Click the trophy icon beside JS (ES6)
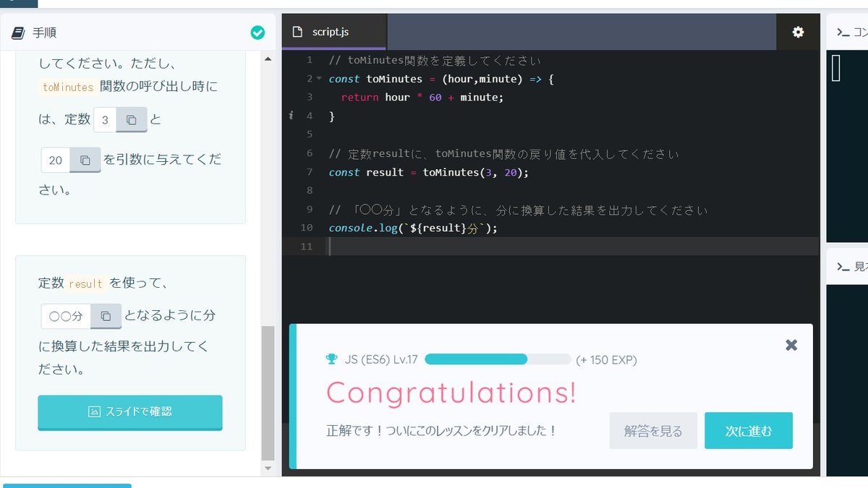Image resolution: width=868 pixels, height=488 pixels. tap(332, 359)
